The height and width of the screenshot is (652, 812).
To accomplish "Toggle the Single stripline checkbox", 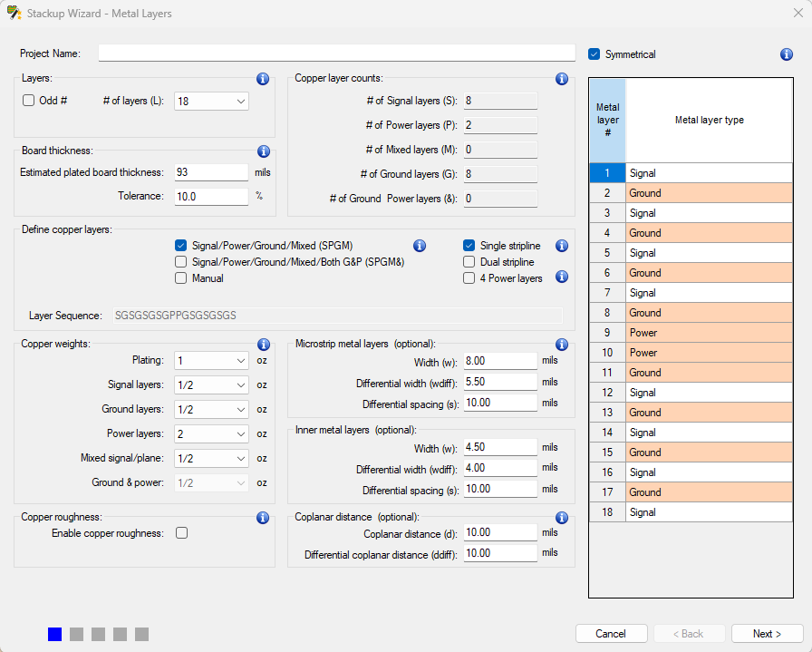I will (469, 245).
